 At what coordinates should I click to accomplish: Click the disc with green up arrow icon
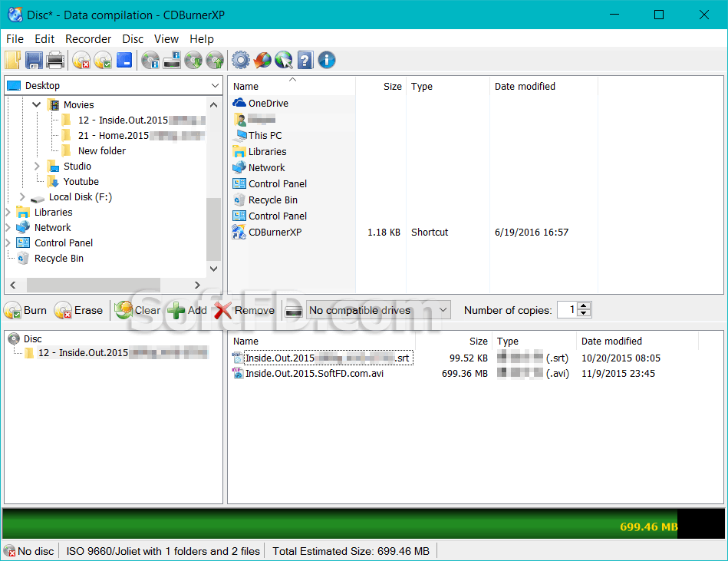tap(215, 60)
